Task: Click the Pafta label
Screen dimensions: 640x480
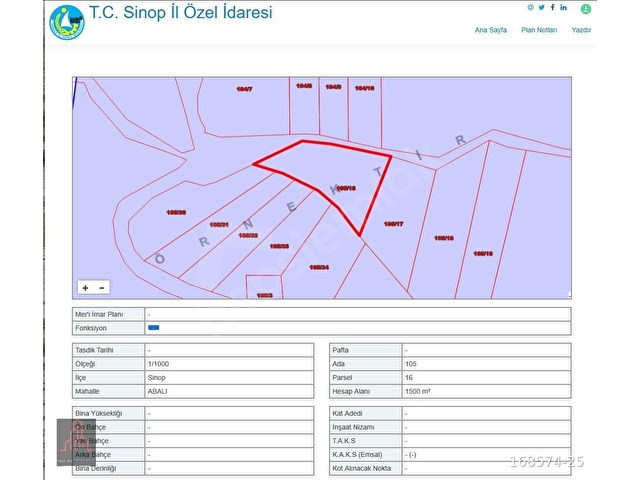Action: click(340, 350)
